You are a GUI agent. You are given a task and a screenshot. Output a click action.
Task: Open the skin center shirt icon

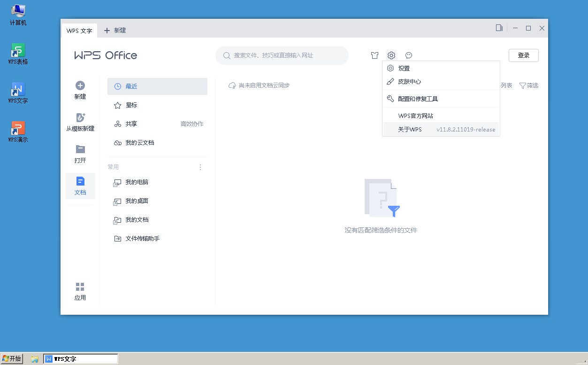pyautogui.click(x=374, y=55)
